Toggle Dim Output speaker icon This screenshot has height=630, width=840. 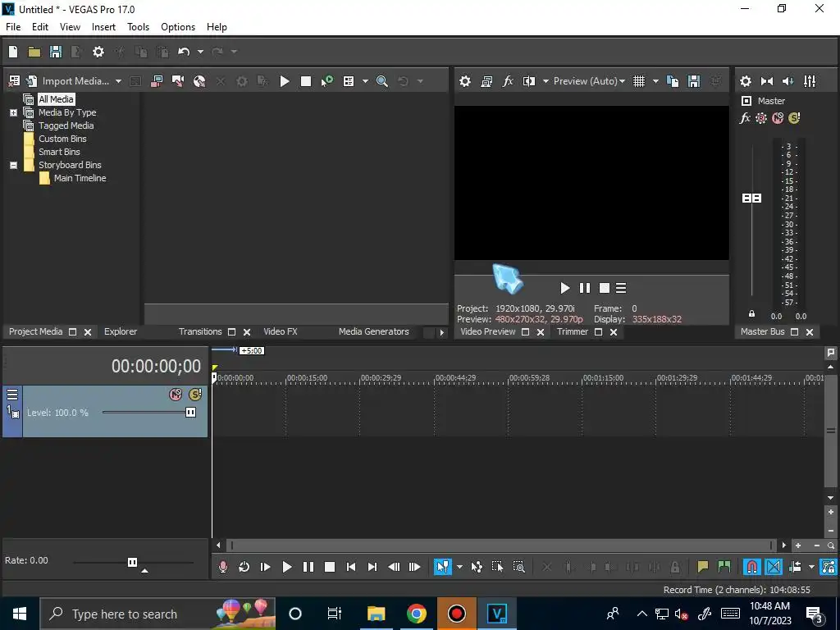coord(788,81)
